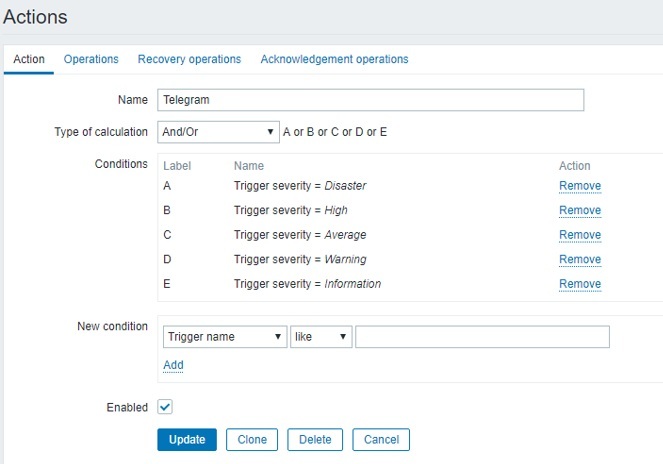This screenshot has height=464, width=663.
Task: Expand the Type of calculation dropdown
Action: coord(218,132)
